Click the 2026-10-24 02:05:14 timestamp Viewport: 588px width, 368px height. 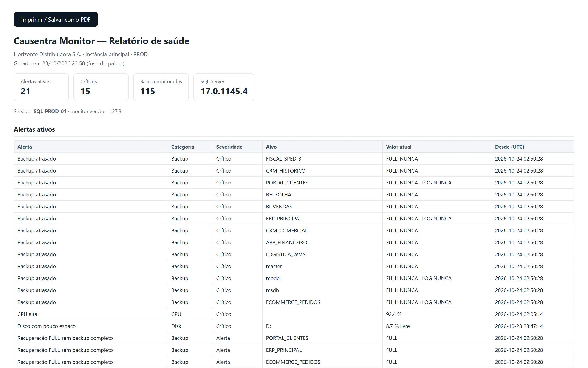(x=519, y=314)
